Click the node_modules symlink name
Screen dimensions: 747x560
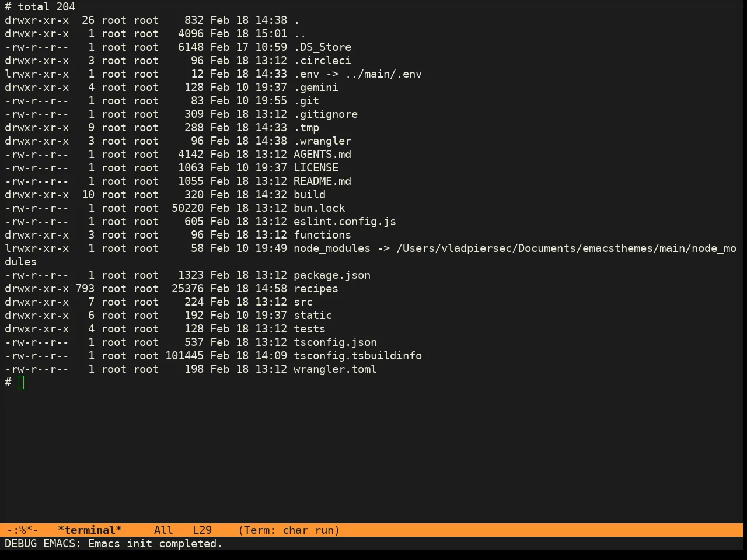332,249
